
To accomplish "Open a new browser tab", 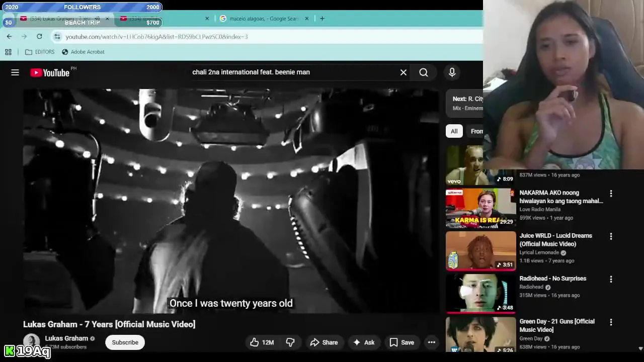I will 322,19.
